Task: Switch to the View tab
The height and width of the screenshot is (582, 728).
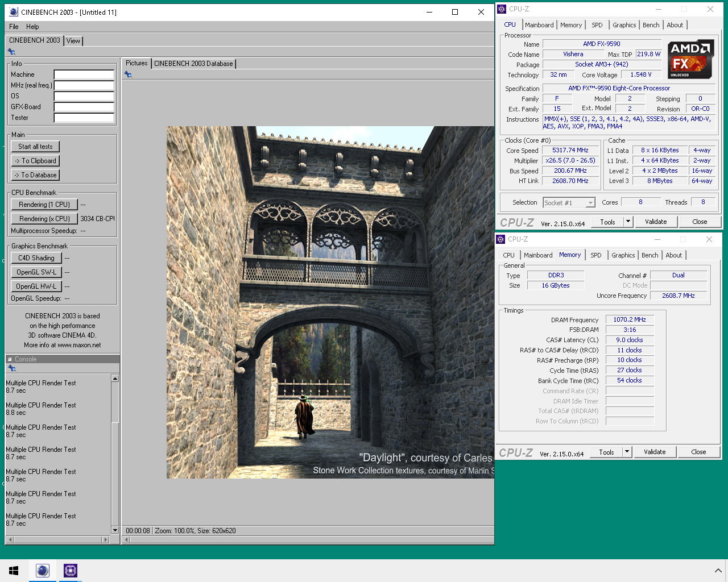Action: (73, 41)
